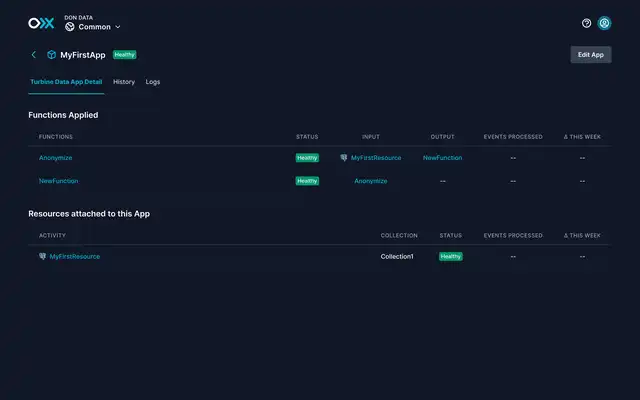Click the FUNCTIONS column header
Viewport: 640px width, 400px height.
pyautogui.click(x=56, y=137)
